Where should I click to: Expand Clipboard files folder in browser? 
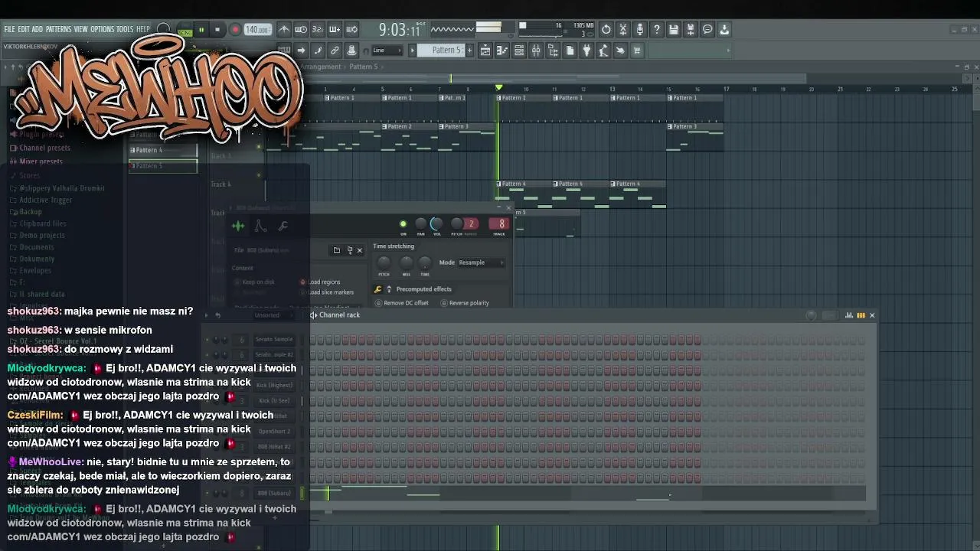(38, 223)
